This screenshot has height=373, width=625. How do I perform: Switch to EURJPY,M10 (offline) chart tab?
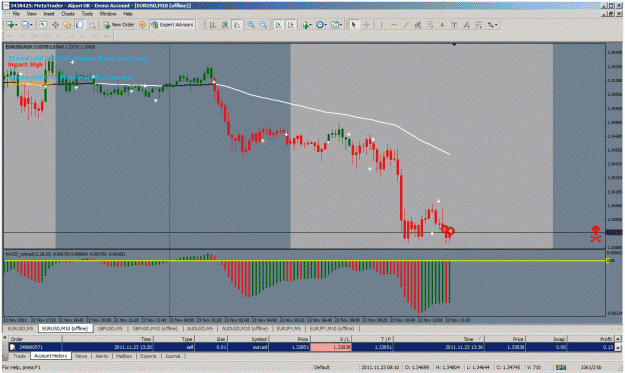[x=332, y=328]
